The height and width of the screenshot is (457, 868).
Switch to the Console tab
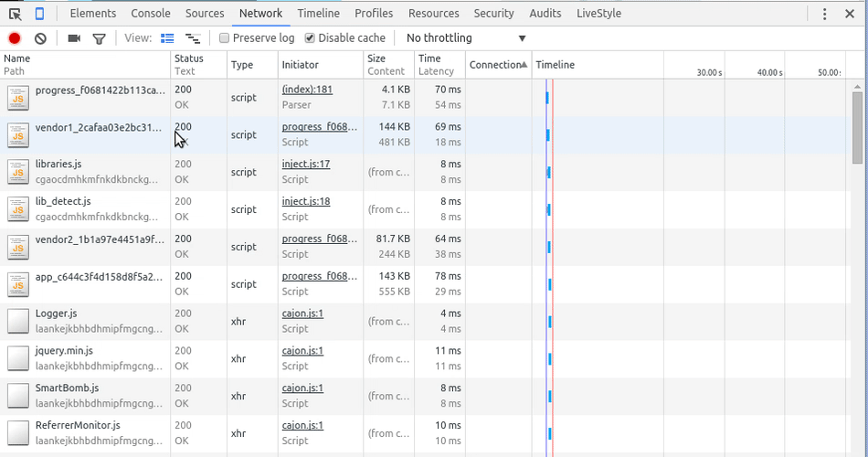coord(150,14)
